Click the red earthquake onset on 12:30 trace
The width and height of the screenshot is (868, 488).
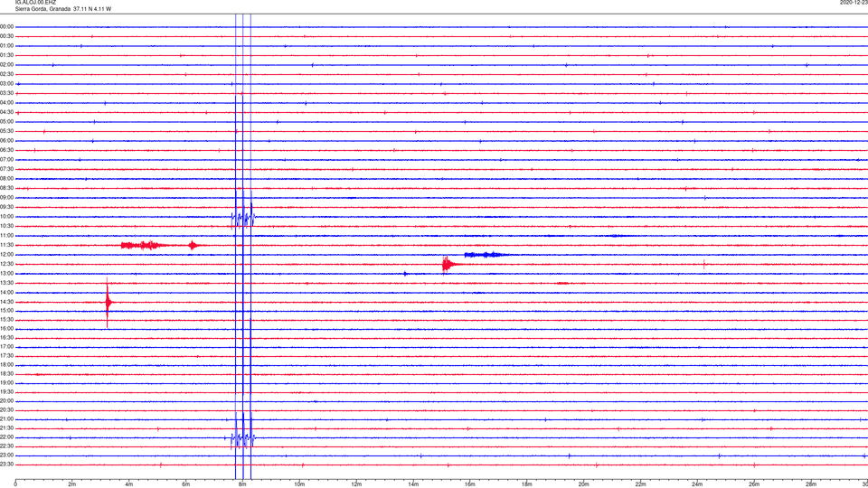(x=446, y=265)
